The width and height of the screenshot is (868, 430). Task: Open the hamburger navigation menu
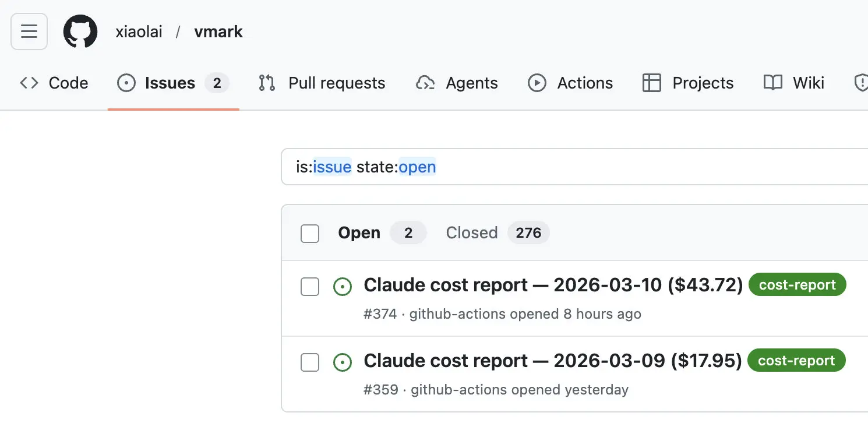pyautogui.click(x=29, y=31)
